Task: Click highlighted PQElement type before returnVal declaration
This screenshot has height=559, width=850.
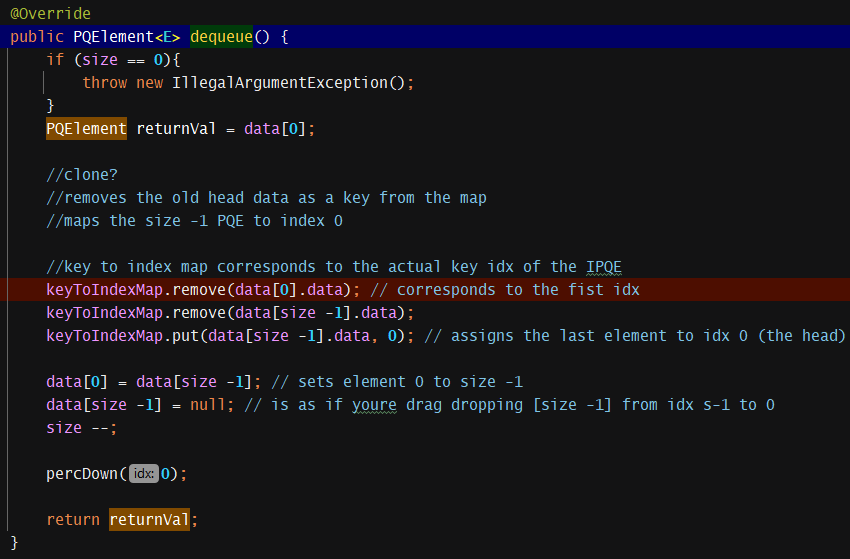Action: (86, 129)
